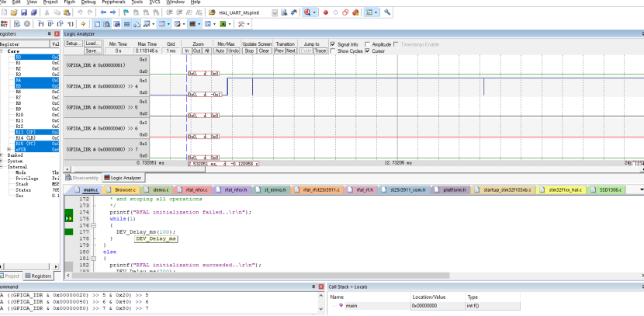Toggle the Registers Window icon
Screen dimensions: 644x316
point(126,24)
